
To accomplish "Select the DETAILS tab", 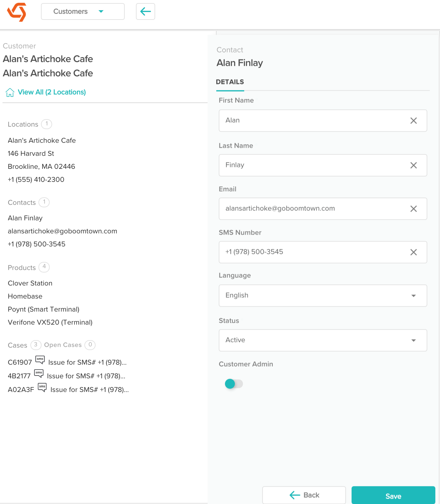I will (x=230, y=82).
